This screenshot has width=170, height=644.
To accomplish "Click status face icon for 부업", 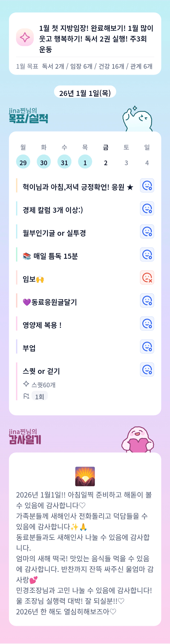I will [147, 346].
